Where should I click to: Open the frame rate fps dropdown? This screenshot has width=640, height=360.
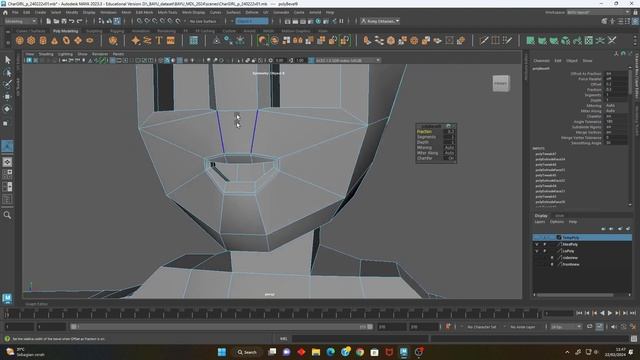click(566, 327)
